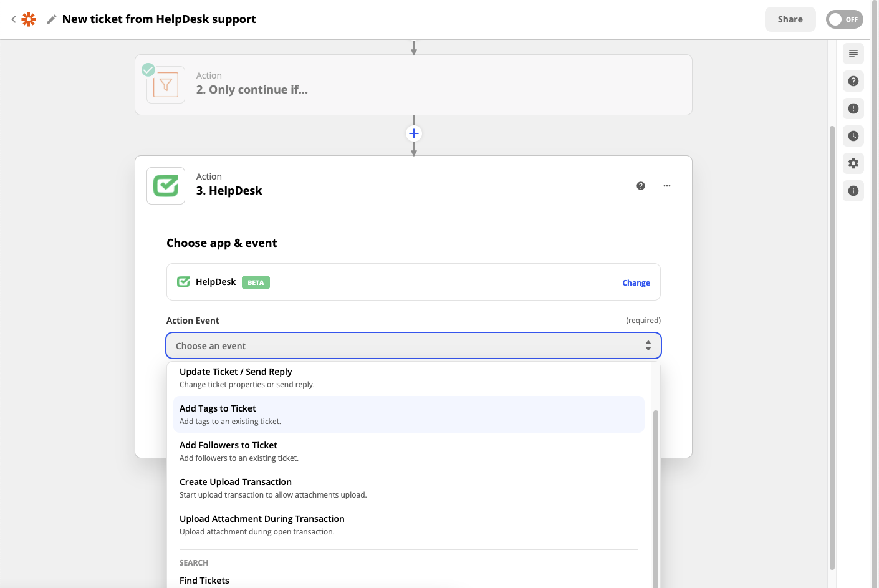Add a step with the plus button
The height and width of the screenshot is (588, 879).
click(413, 133)
